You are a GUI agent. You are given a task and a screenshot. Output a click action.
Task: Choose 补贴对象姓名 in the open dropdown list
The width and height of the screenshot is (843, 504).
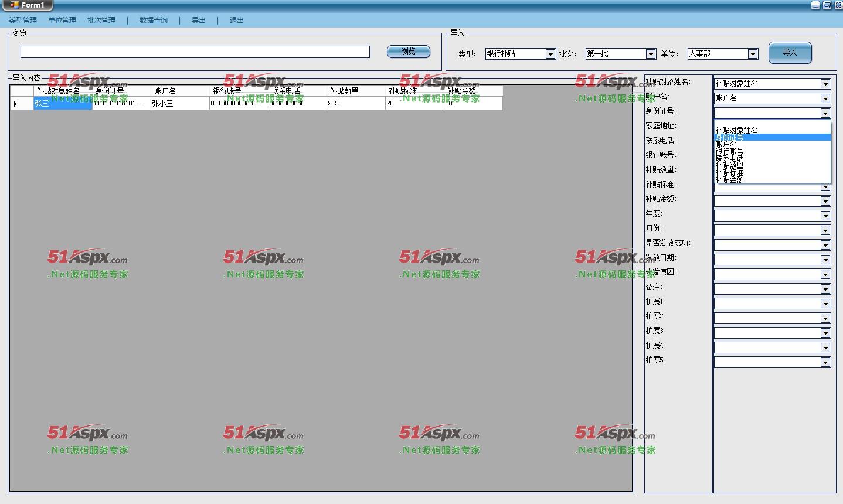click(772, 130)
